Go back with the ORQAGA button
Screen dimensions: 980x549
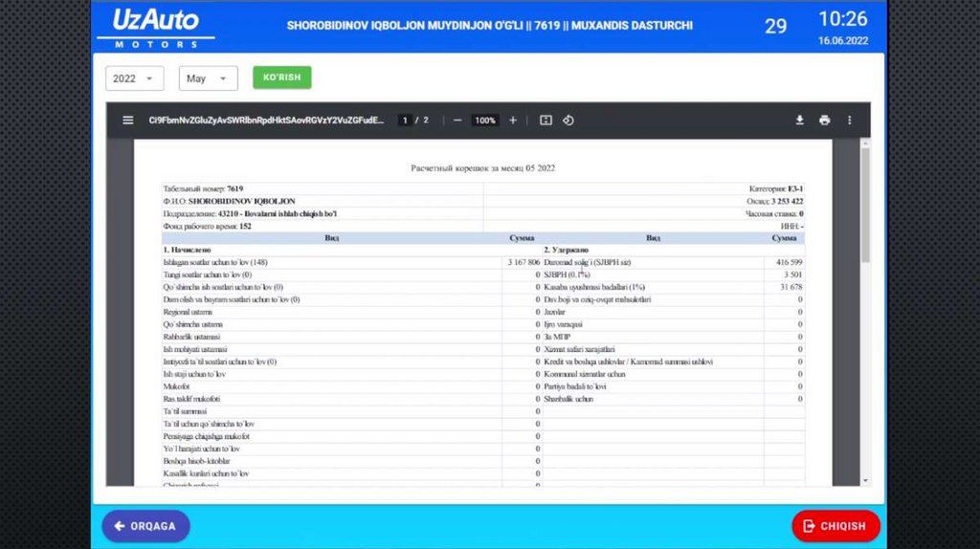(x=145, y=526)
